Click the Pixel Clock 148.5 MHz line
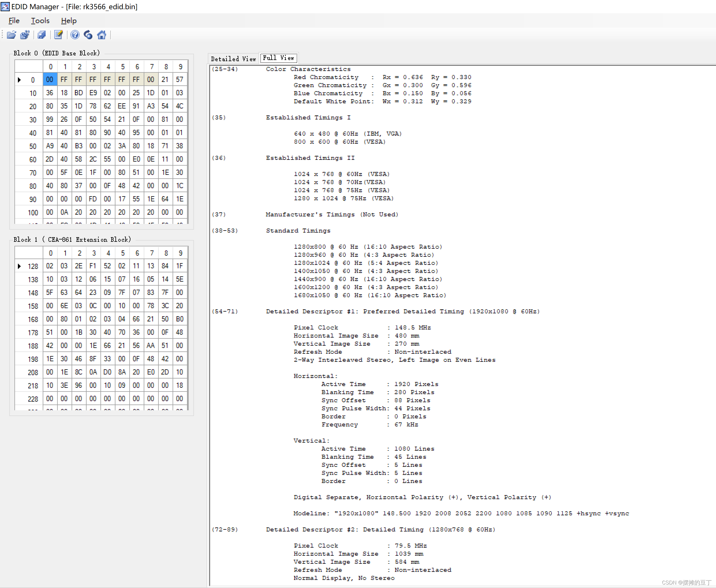This screenshot has height=588, width=716. point(362,327)
